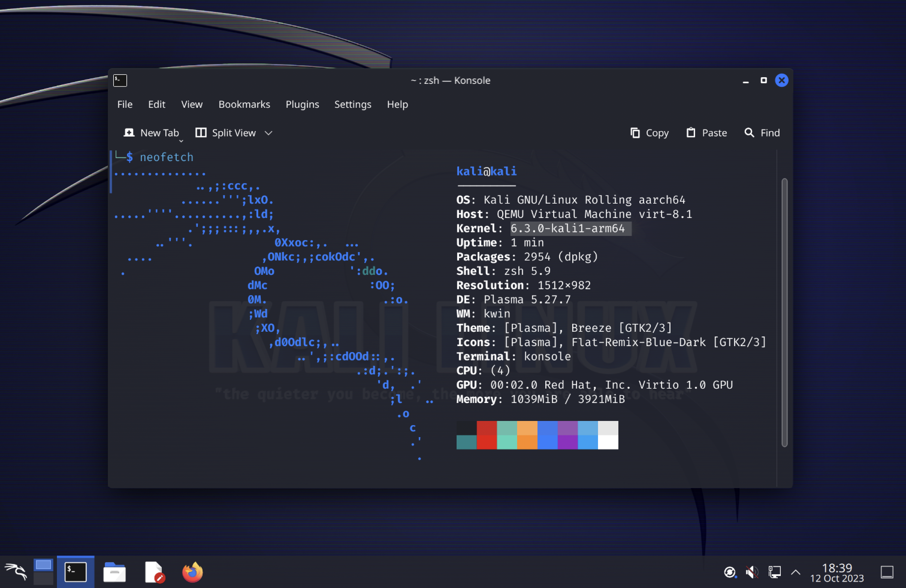
Task: Click the Host line QEMU Virtual Machine
Action: pos(574,214)
